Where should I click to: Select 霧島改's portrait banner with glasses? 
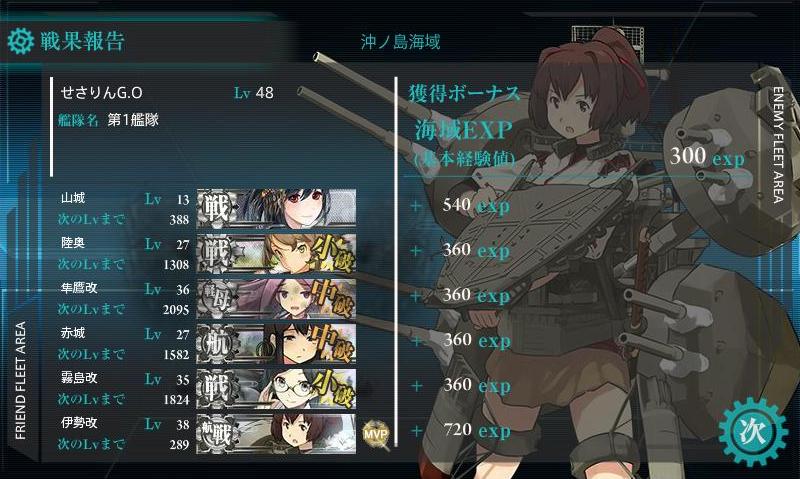[277, 389]
